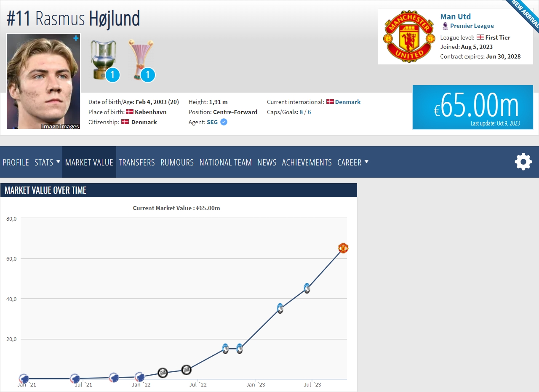Screen dimensions: 539x392
Task: Select the first Sturm Graz chart marker
Action: coord(163,373)
